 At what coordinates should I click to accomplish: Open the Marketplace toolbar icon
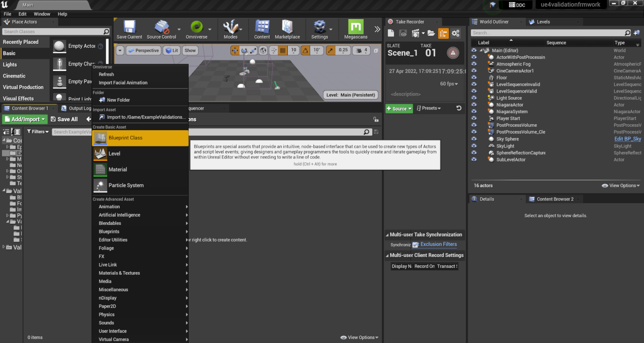[287, 29]
